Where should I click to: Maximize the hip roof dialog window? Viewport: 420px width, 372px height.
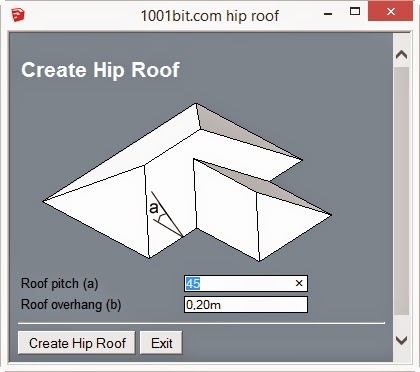coord(355,12)
